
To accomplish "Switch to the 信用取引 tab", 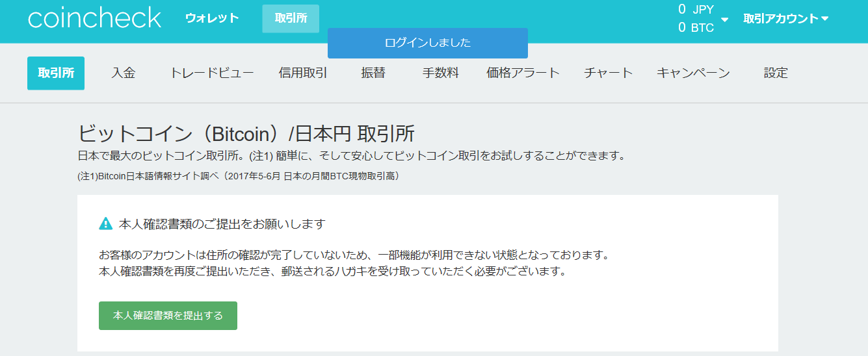I will point(303,73).
